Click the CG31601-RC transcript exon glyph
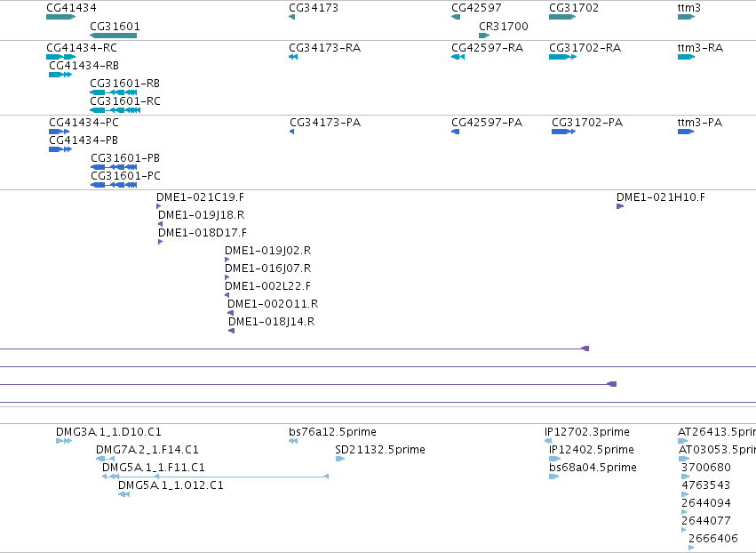This screenshot has height=553, width=756. (115, 110)
